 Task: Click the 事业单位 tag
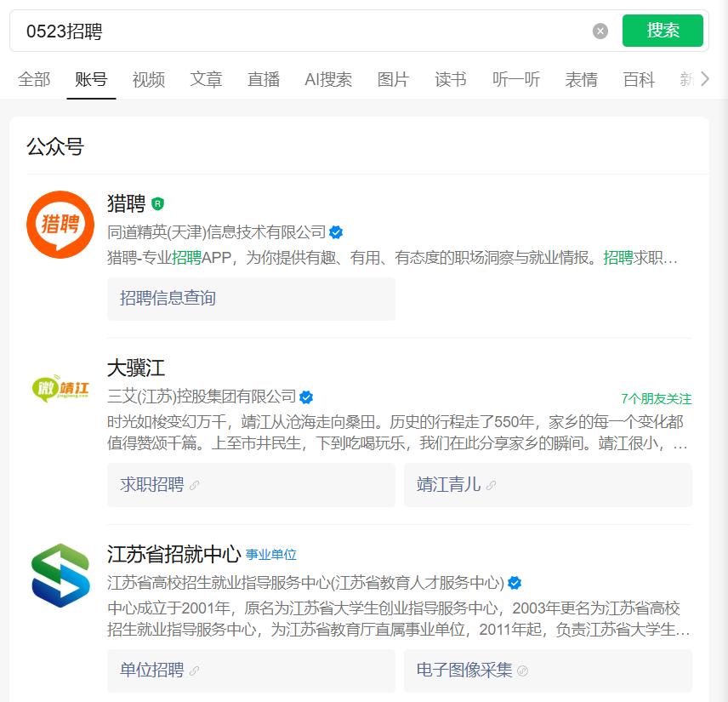pos(271,555)
